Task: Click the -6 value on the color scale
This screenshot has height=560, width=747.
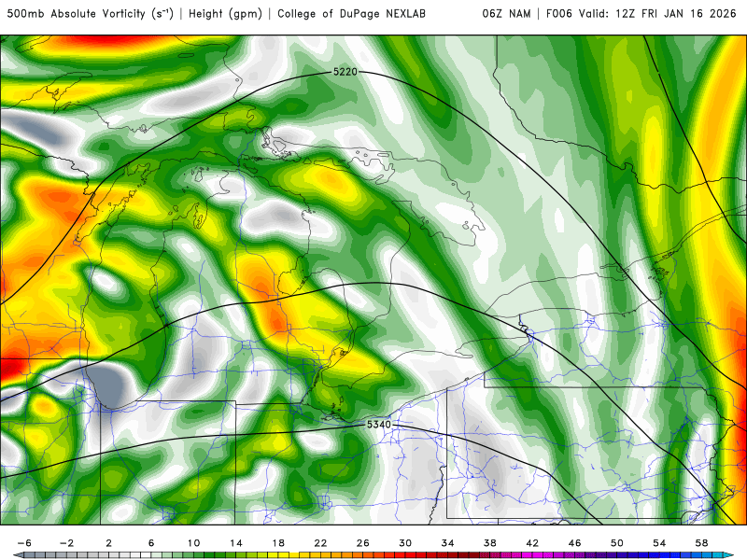Action: pyautogui.click(x=24, y=543)
